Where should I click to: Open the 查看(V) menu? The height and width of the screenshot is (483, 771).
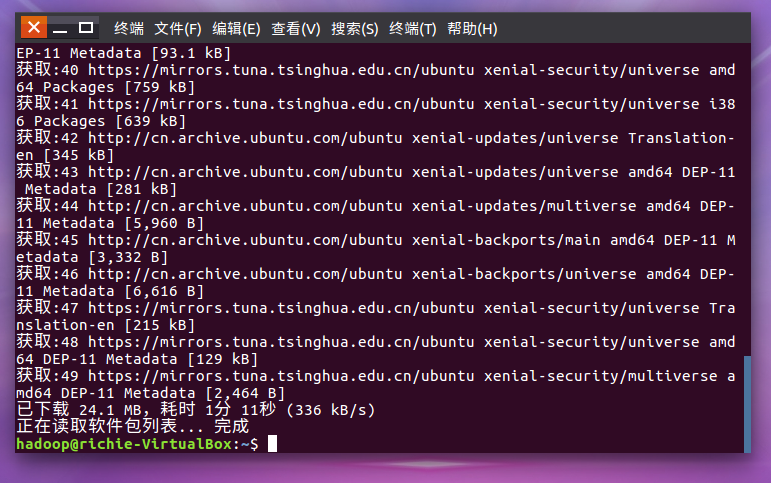click(x=296, y=29)
